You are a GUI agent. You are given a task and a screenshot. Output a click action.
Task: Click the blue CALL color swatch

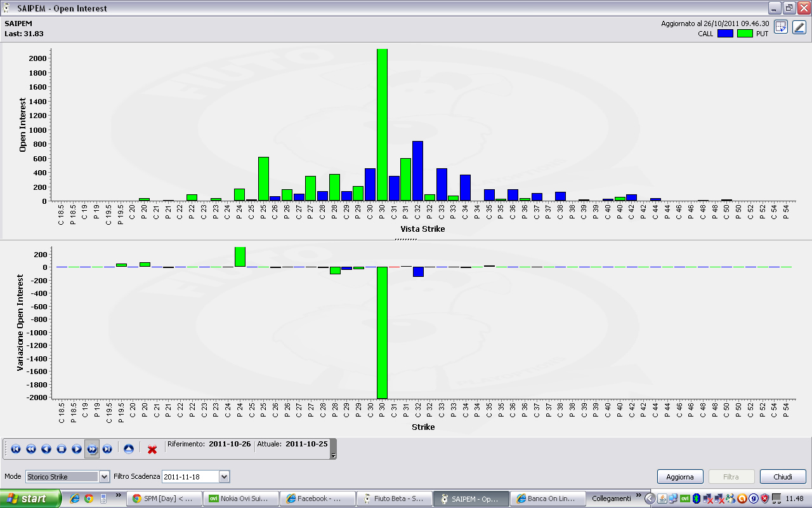pos(725,34)
